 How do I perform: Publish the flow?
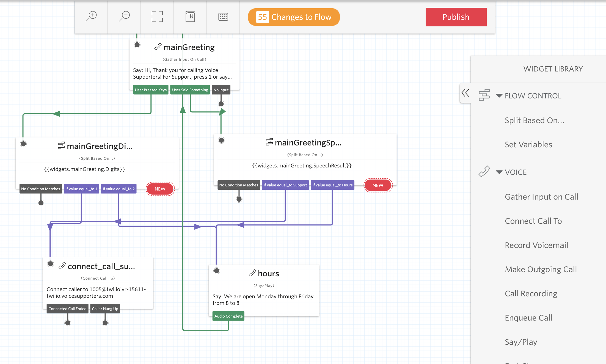click(x=456, y=17)
